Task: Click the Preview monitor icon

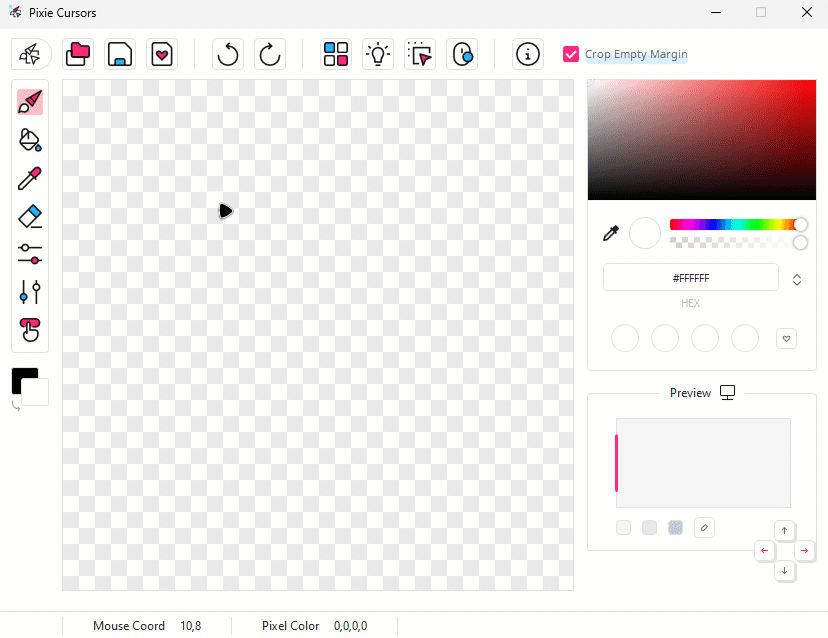Action: [728, 392]
